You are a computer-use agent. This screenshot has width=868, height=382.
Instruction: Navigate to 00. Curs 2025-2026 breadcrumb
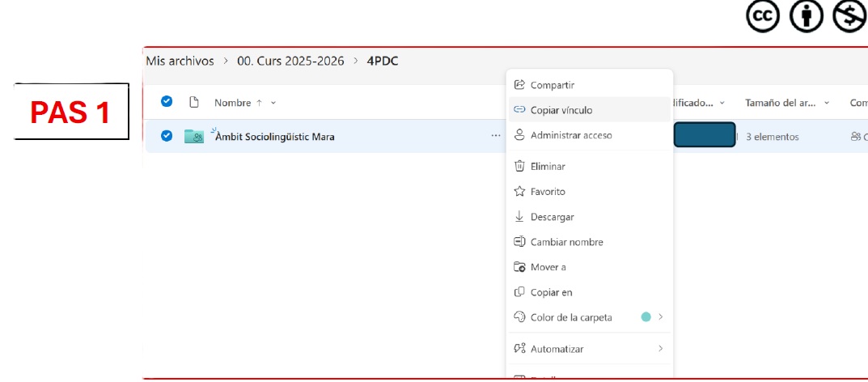(290, 62)
